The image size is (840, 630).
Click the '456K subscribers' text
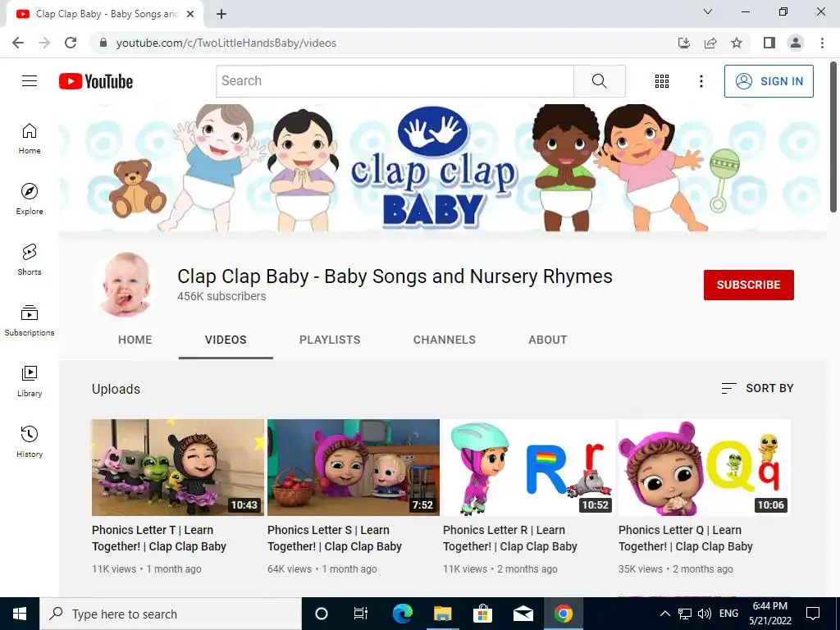221,296
